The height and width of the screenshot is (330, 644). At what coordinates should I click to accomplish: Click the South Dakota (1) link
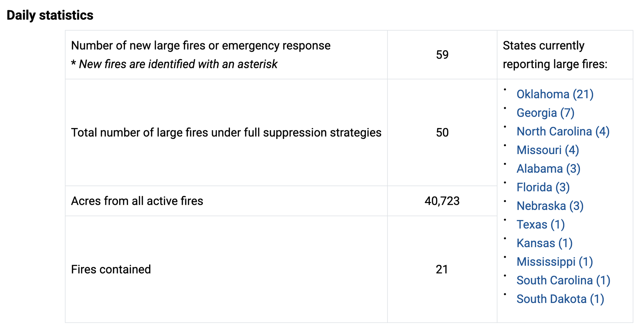coord(560,299)
